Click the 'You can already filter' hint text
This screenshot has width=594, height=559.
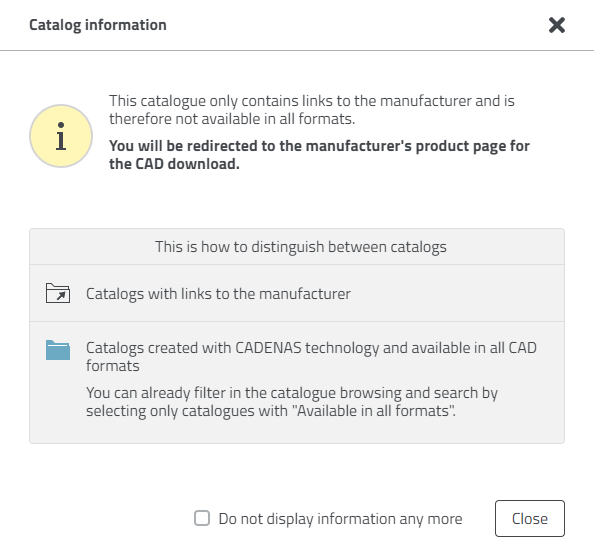click(292, 402)
